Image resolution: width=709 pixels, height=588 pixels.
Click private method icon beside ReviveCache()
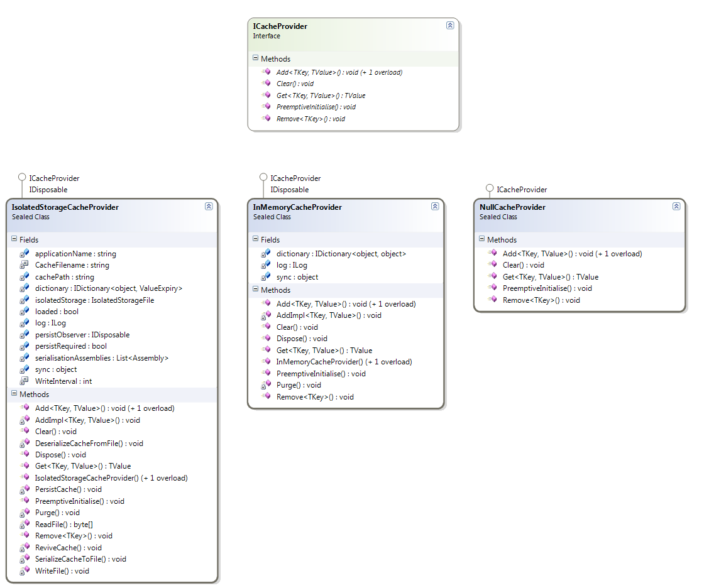[25, 548]
